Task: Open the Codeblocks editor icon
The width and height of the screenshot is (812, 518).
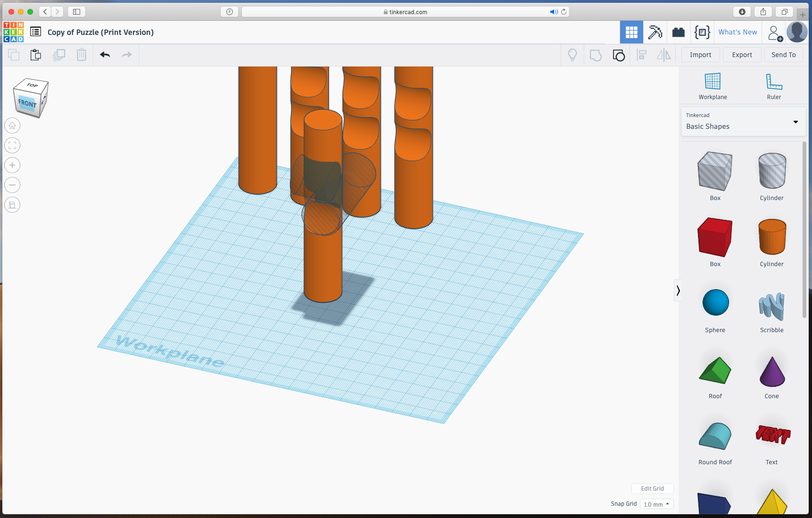Action: [x=702, y=32]
